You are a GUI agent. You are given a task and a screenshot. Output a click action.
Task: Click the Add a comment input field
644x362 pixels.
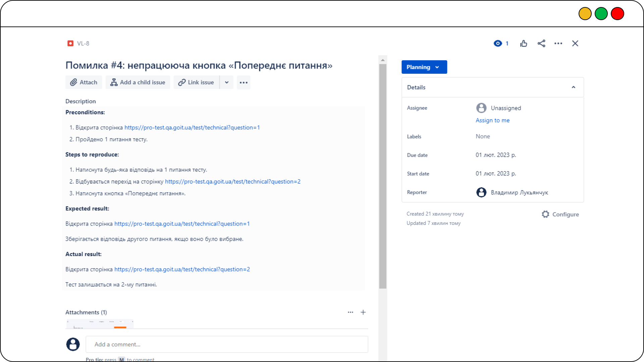pos(227,344)
